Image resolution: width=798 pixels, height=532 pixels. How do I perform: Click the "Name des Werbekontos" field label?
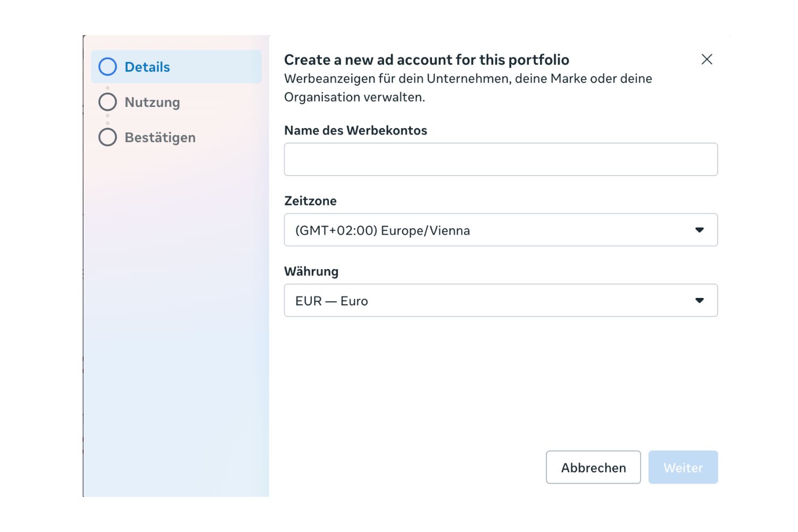355,130
